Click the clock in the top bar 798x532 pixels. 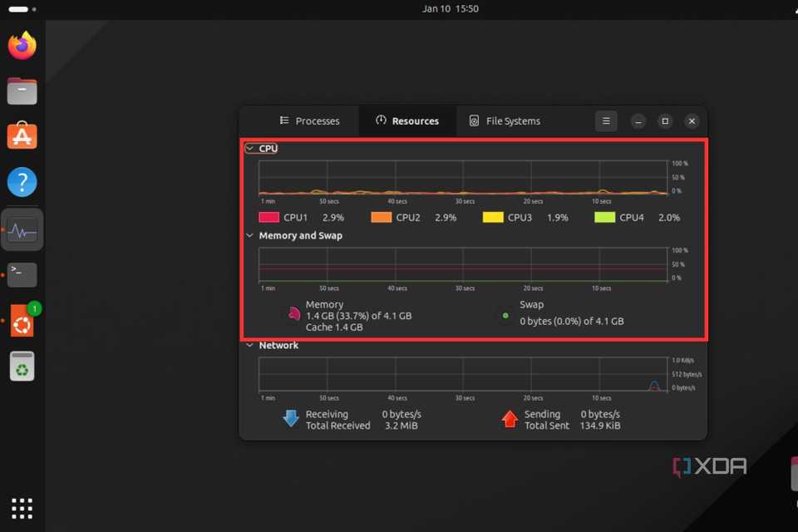(451, 9)
